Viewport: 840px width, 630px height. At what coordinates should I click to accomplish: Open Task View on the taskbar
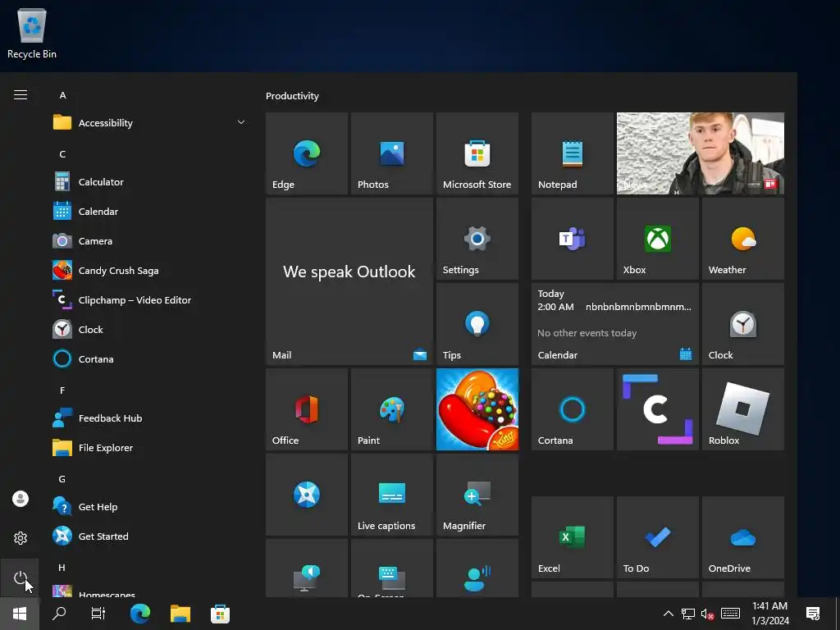(x=98, y=614)
